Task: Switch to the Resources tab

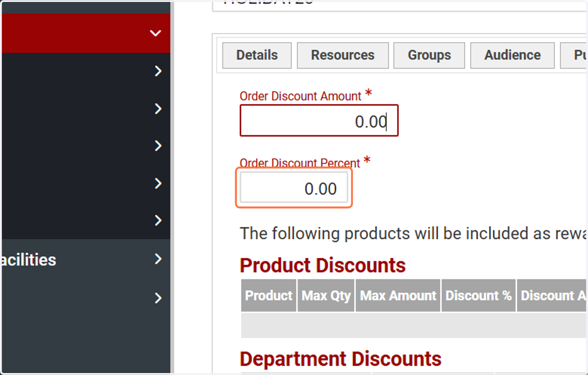Action: point(343,55)
